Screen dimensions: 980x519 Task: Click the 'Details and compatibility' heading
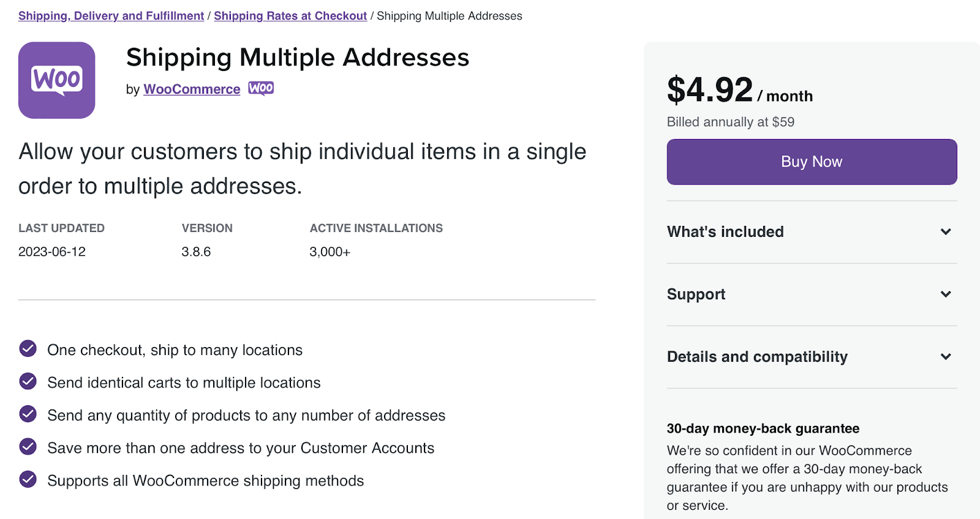[757, 357]
